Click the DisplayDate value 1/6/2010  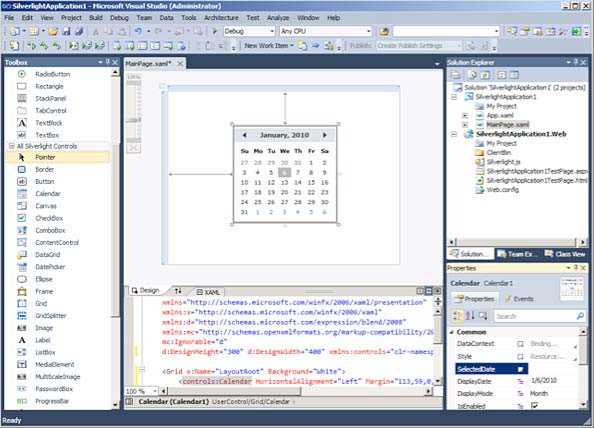tap(543, 380)
